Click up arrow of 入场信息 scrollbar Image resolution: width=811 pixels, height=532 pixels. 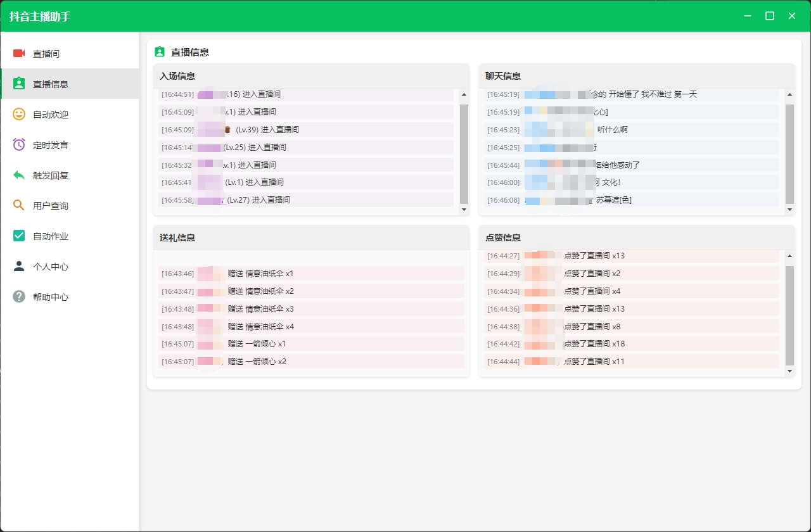[x=464, y=94]
